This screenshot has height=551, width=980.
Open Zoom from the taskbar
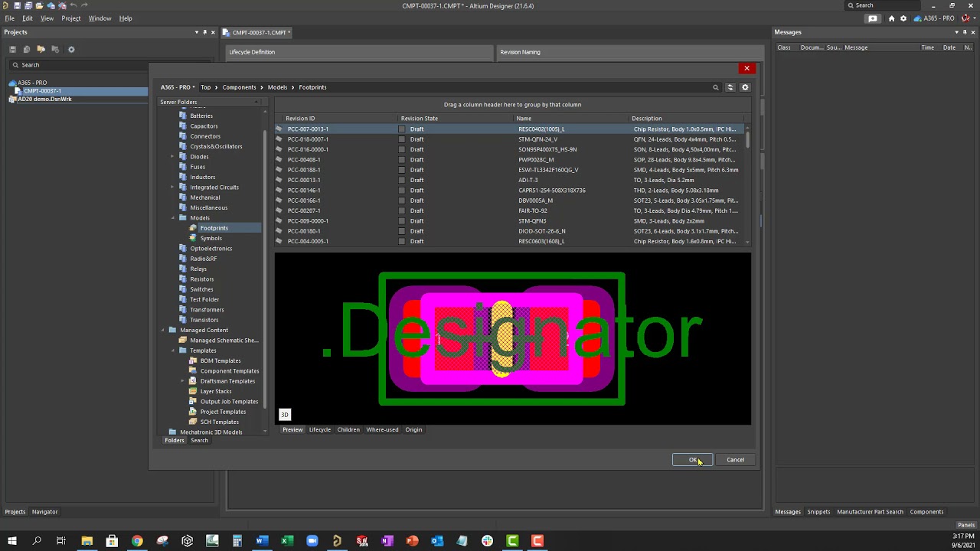312,541
